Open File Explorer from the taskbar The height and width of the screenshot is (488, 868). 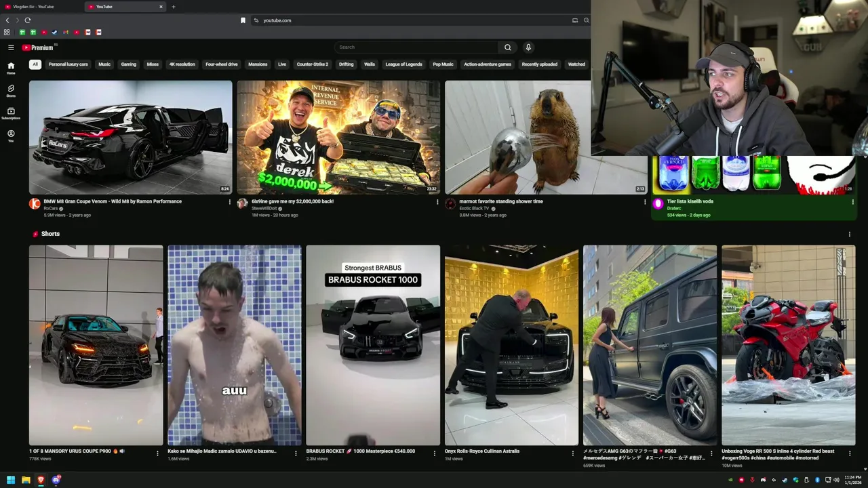coord(26,480)
